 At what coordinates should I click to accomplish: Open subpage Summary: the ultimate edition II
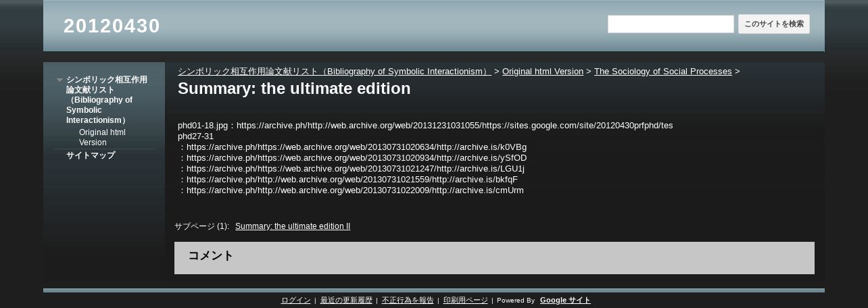point(293,226)
